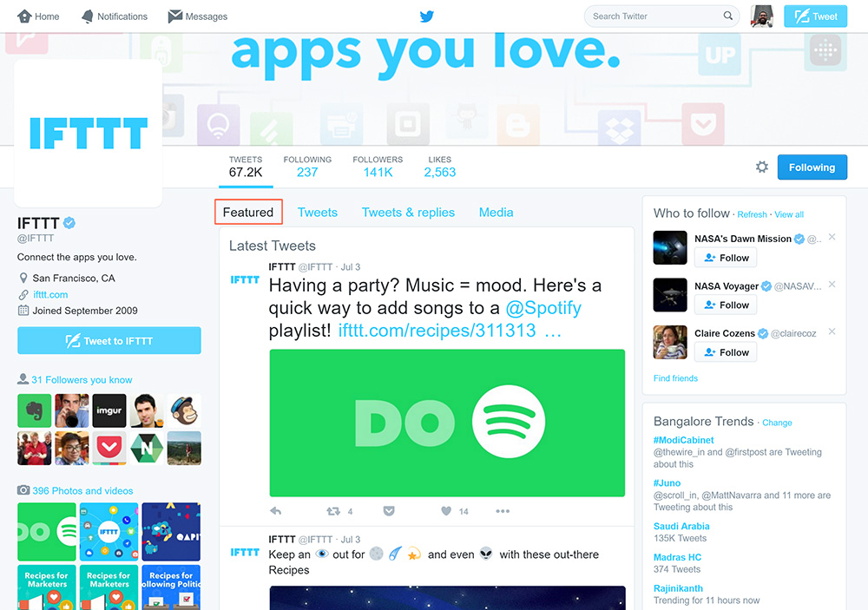This screenshot has height=610, width=868.
Task: Follow Claire Cozens
Action: point(726,352)
